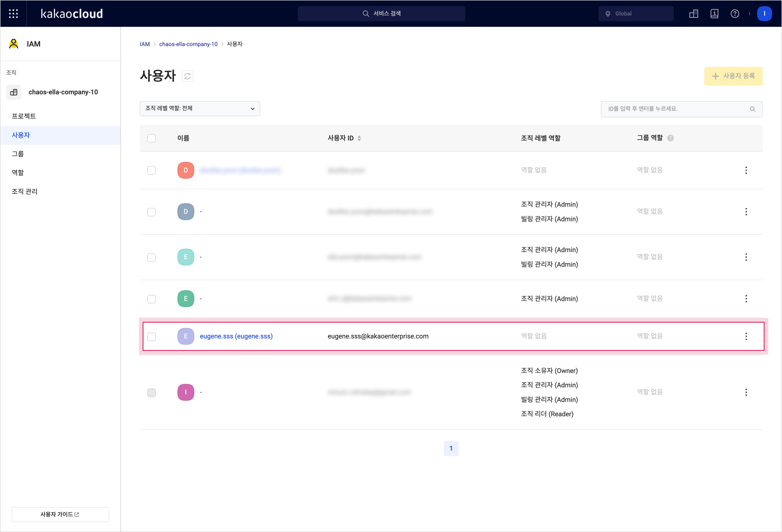Click the search magnifier in ID field
The image size is (782, 532).
click(753, 109)
